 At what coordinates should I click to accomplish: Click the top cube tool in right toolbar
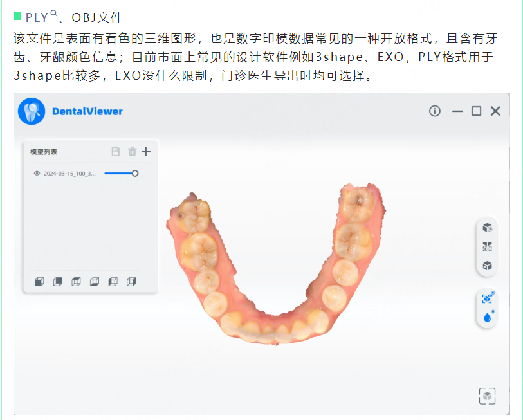pyautogui.click(x=488, y=228)
